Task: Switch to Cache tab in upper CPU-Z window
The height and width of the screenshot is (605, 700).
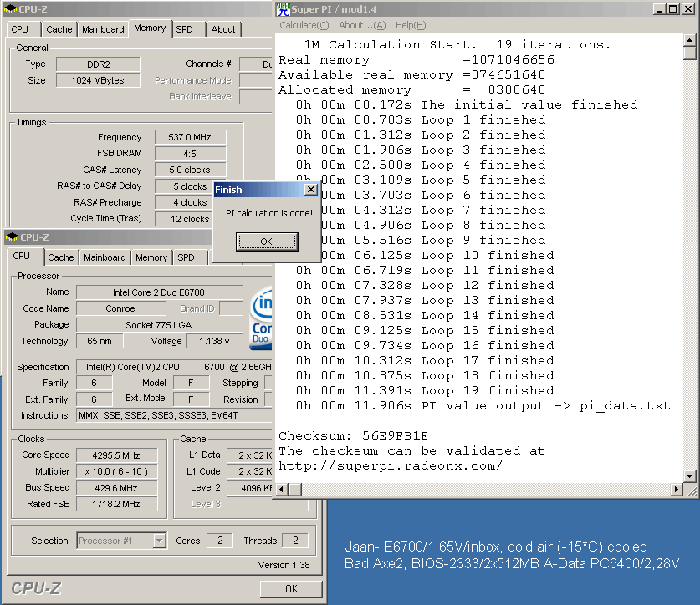Action: (x=59, y=29)
